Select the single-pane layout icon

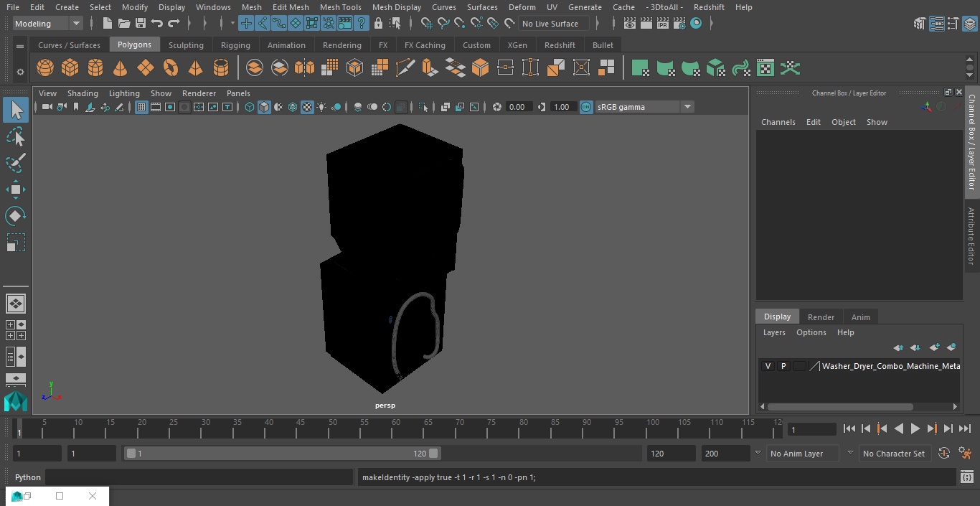(16, 304)
